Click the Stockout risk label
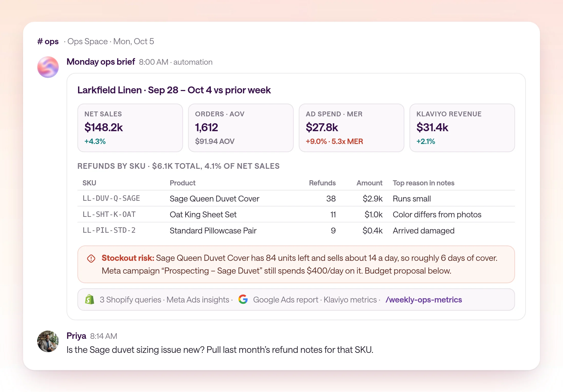 click(x=128, y=258)
